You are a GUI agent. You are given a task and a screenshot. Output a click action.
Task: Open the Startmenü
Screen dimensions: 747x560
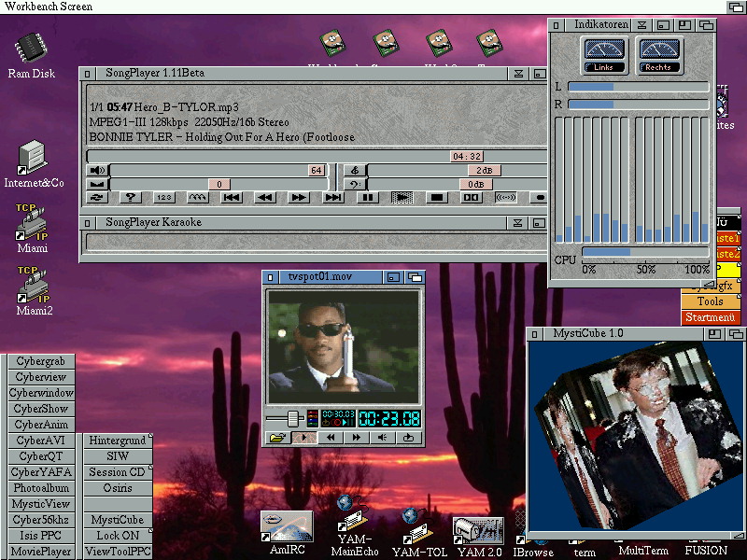coord(712,315)
